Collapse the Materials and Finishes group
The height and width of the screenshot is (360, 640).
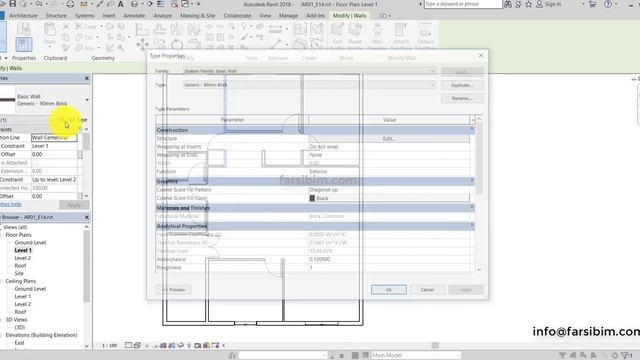(x=472, y=207)
